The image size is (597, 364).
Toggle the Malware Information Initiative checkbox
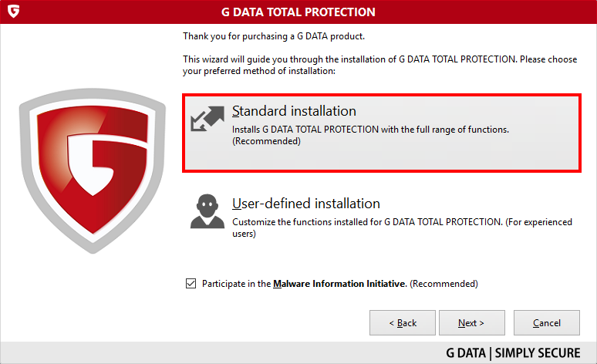(191, 283)
